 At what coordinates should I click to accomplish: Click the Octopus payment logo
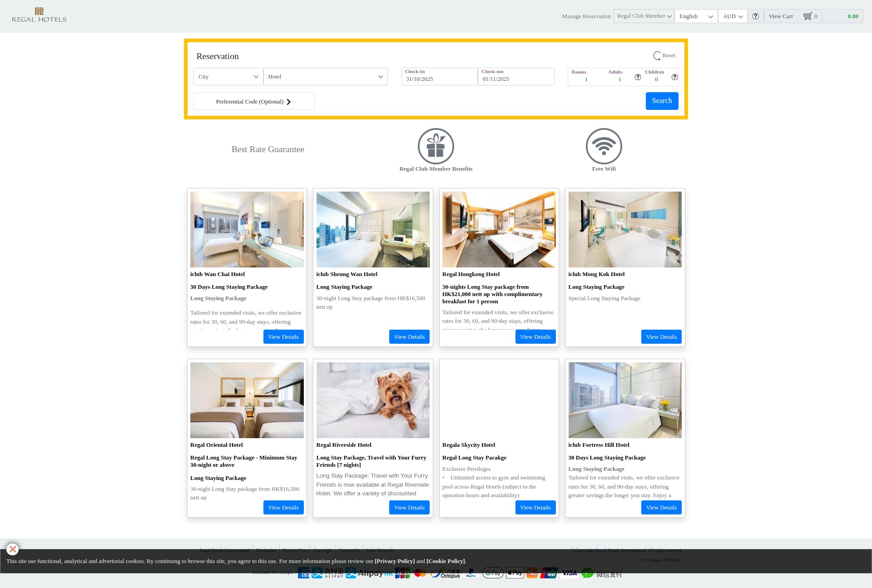coord(446,573)
